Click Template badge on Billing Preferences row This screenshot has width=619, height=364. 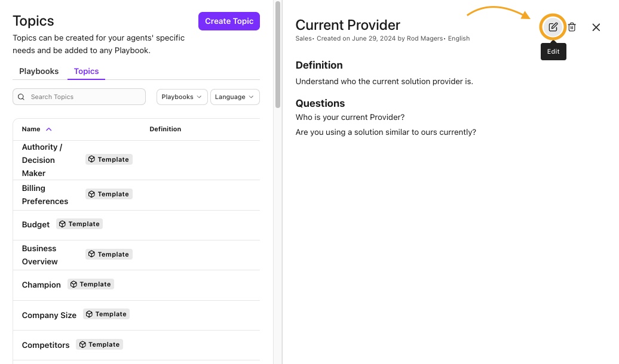pos(109,194)
